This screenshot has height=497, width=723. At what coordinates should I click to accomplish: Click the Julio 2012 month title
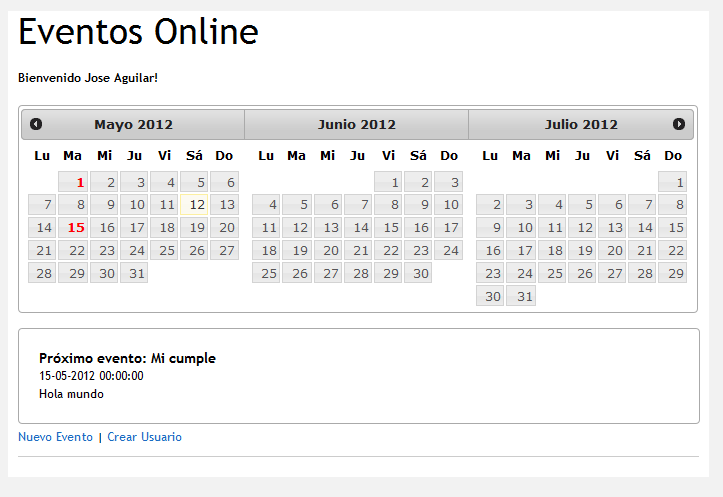581,124
